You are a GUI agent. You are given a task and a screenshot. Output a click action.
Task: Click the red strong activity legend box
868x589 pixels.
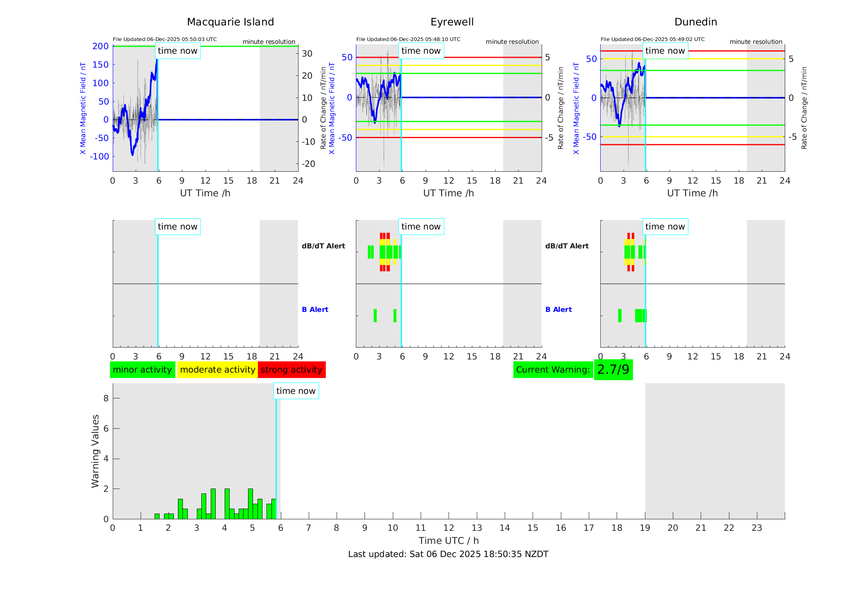(x=292, y=370)
